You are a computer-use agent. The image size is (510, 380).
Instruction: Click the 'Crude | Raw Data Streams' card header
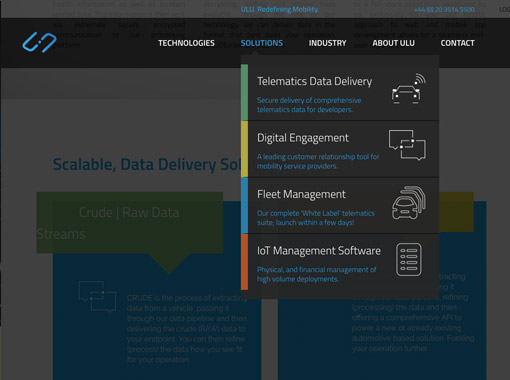tap(130, 223)
